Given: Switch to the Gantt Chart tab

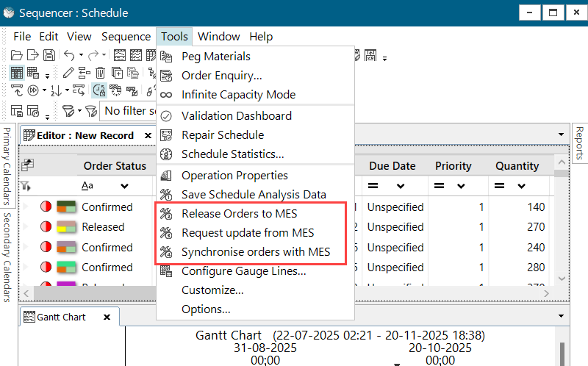Looking at the screenshot, I should click(x=60, y=317).
